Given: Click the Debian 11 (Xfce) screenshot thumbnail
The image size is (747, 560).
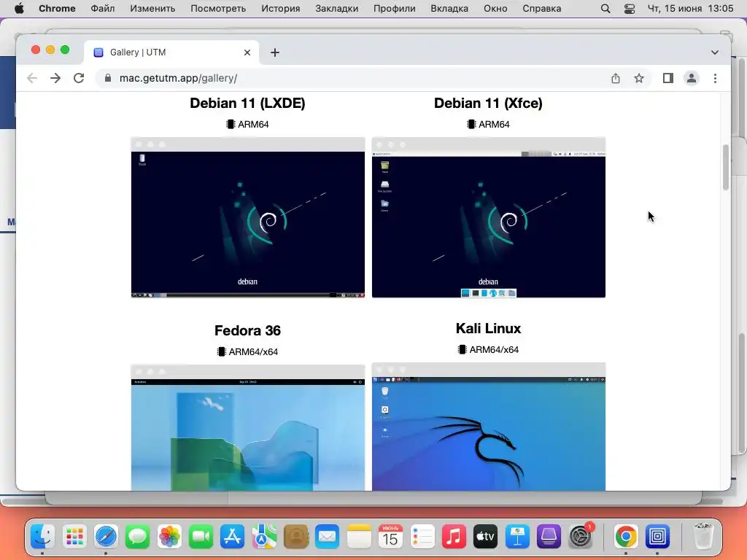Looking at the screenshot, I should [488, 217].
